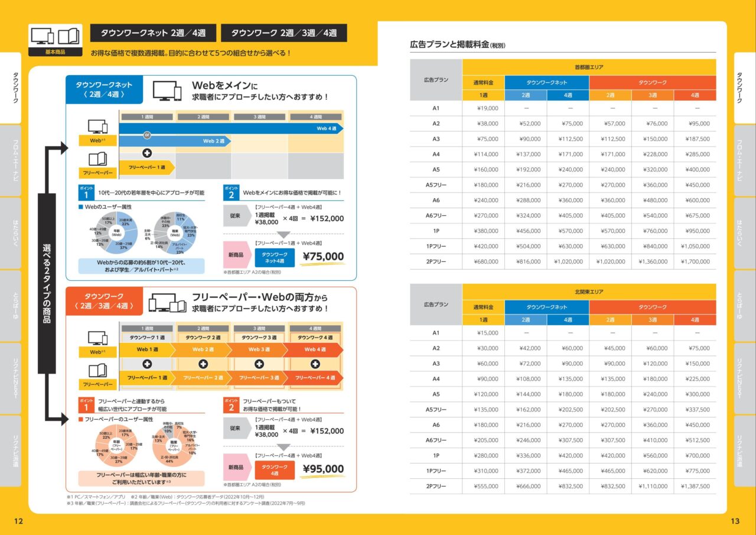Click the orange タウンワーク column header in 北関東 table
Image resolution: width=756 pixels, height=535 pixels.
coord(653,307)
